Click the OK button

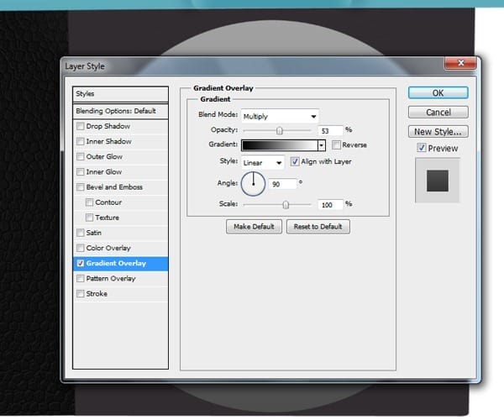[438, 93]
